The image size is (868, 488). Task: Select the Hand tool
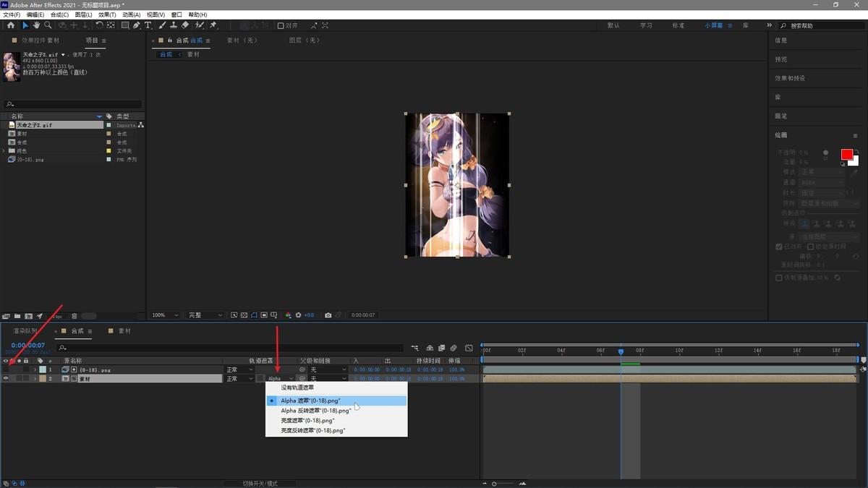point(36,25)
